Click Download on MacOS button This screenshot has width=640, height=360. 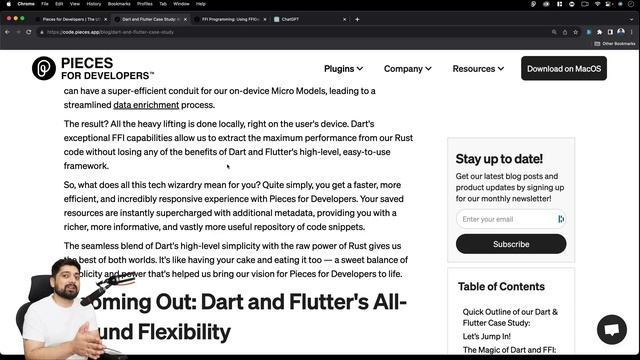point(564,69)
